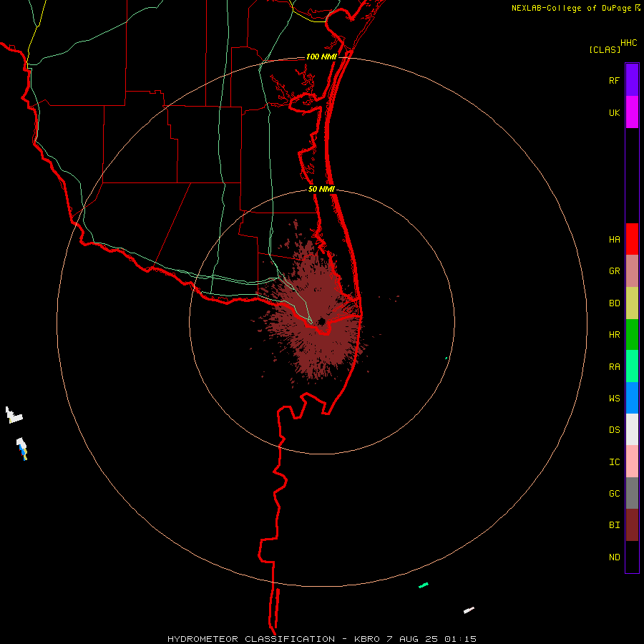The image size is (644, 644).
Task: Click the [CLAS] label above the legend
Action: click(x=605, y=49)
